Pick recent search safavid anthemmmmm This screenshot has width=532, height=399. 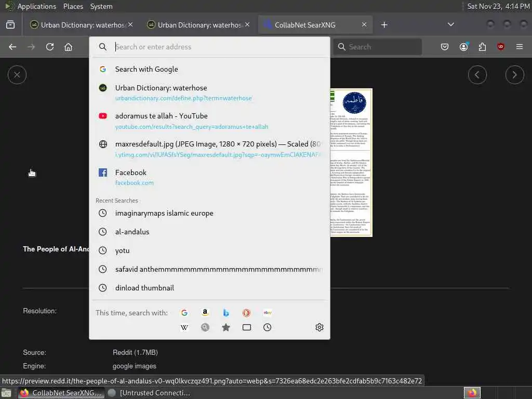[x=209, y=269]
